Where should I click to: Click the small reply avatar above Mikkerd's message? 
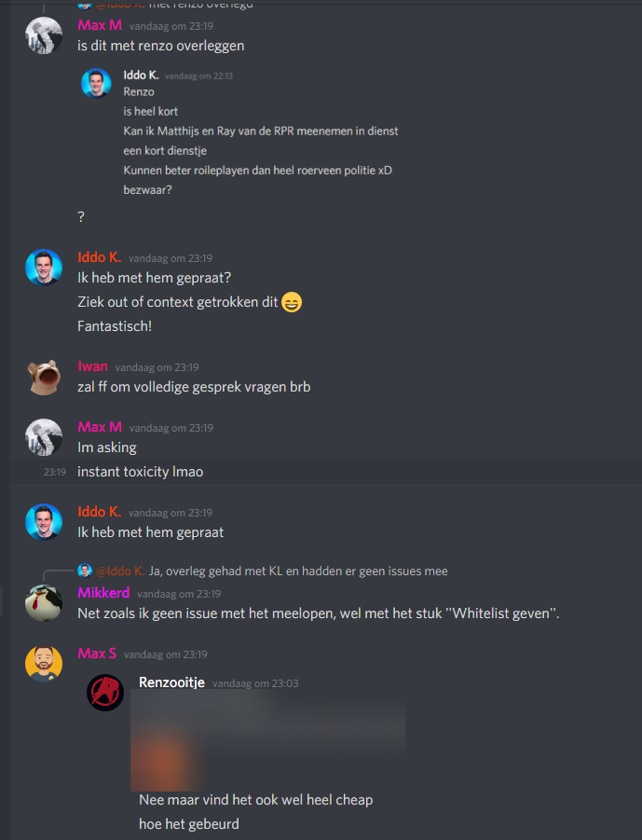pos(85,571)
